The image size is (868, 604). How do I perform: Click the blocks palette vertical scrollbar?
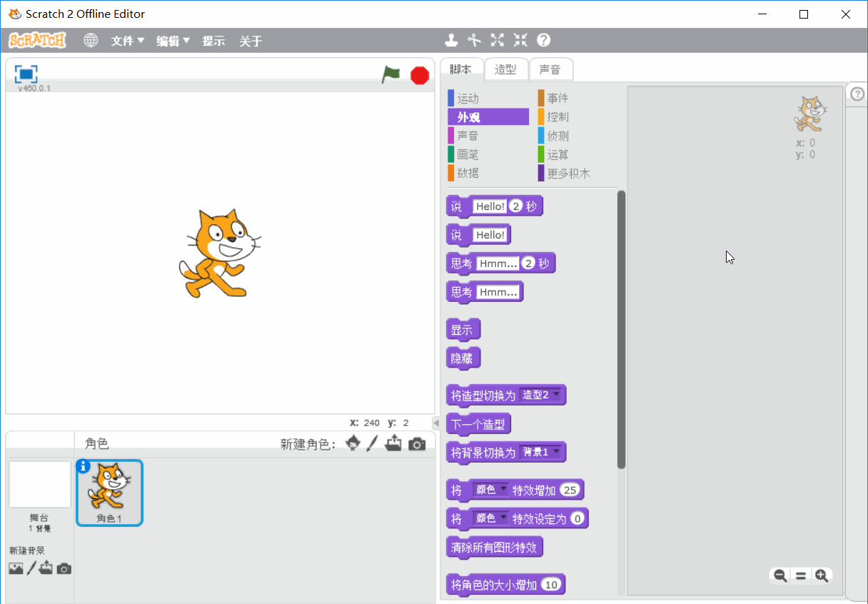tap(621, 328)
